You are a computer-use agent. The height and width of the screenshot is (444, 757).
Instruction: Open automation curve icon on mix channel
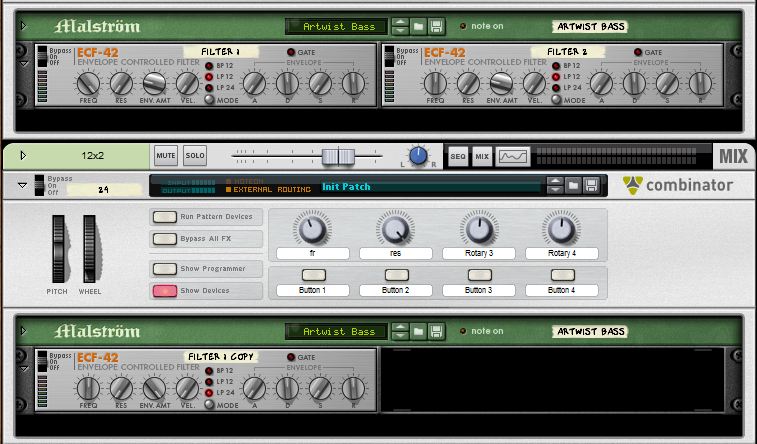coord(513,156)
